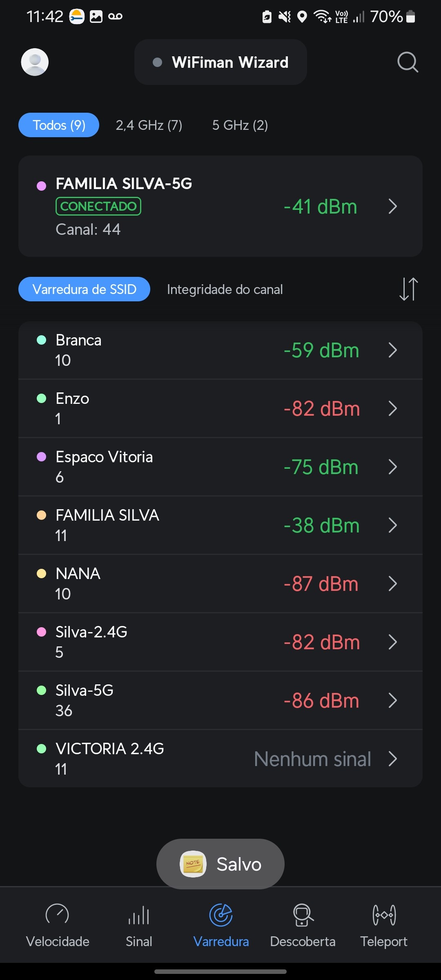Expand Branca network details chevron
This screenshot has width=441, height=980.
393,350
